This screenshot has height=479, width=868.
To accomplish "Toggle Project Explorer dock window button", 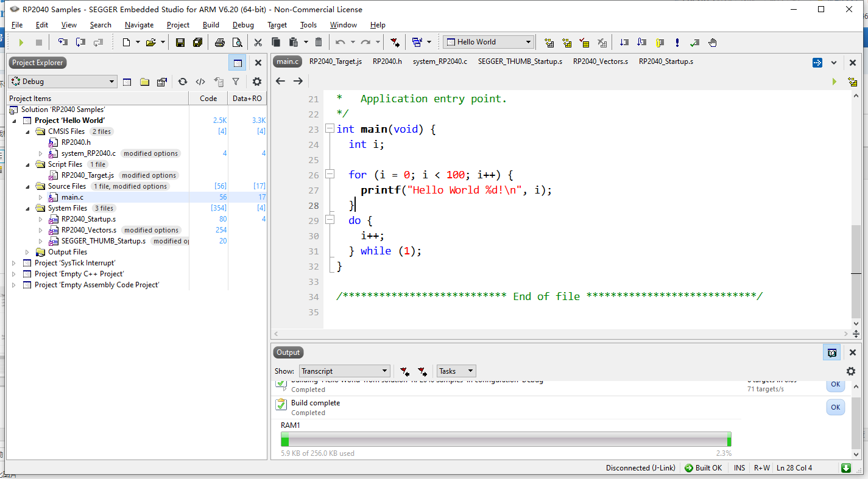I will tap(238, 63).
